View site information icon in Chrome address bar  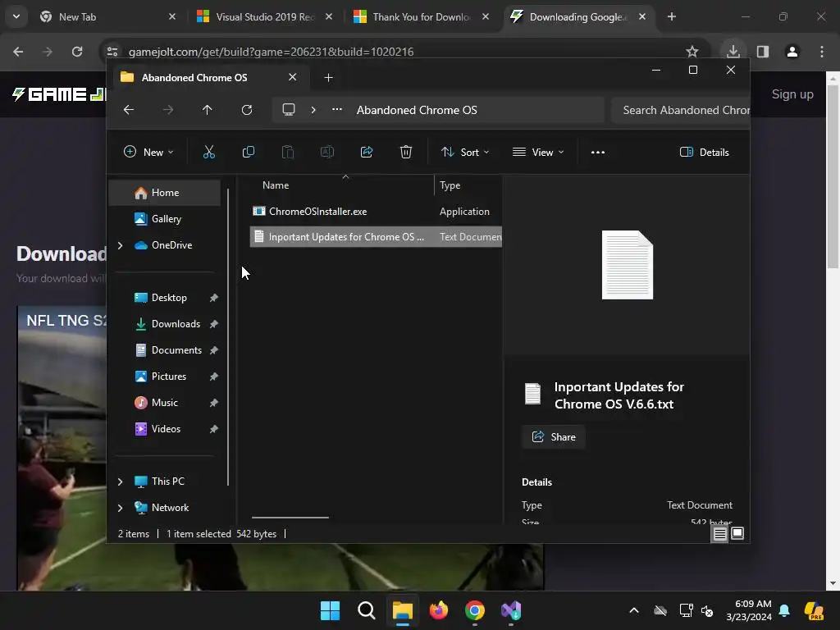click(x=112, y=52)
